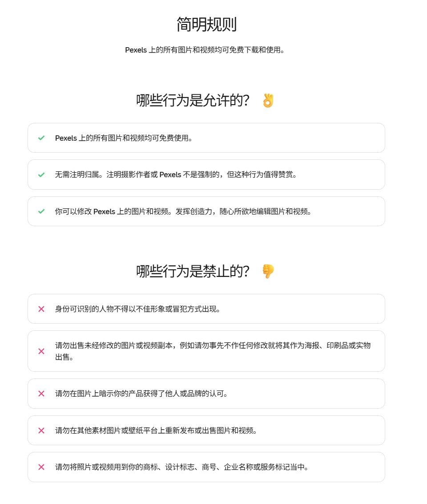
Task: Click the 哪些行为是禁止的 heading text
Action: click(193, 271)
